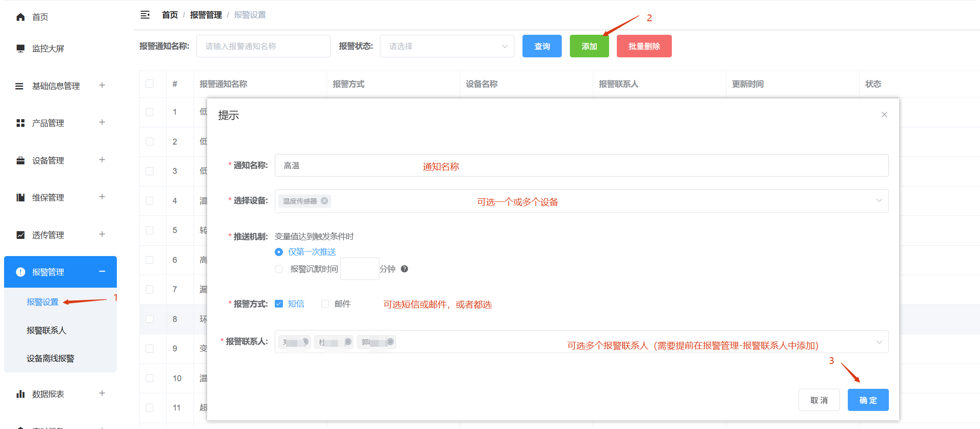The image size is (980, 429).
Task: Open the 选择设备 dropdown arrow
Action: tap(878, 201)
